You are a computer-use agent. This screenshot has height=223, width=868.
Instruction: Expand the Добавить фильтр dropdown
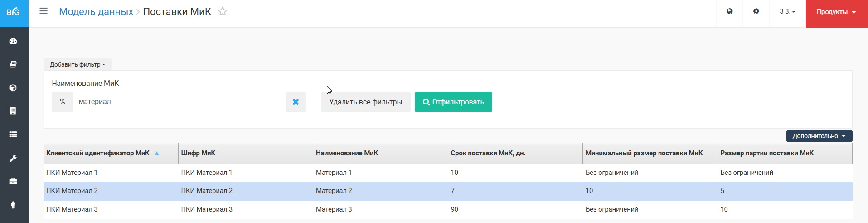click(78, 64)
